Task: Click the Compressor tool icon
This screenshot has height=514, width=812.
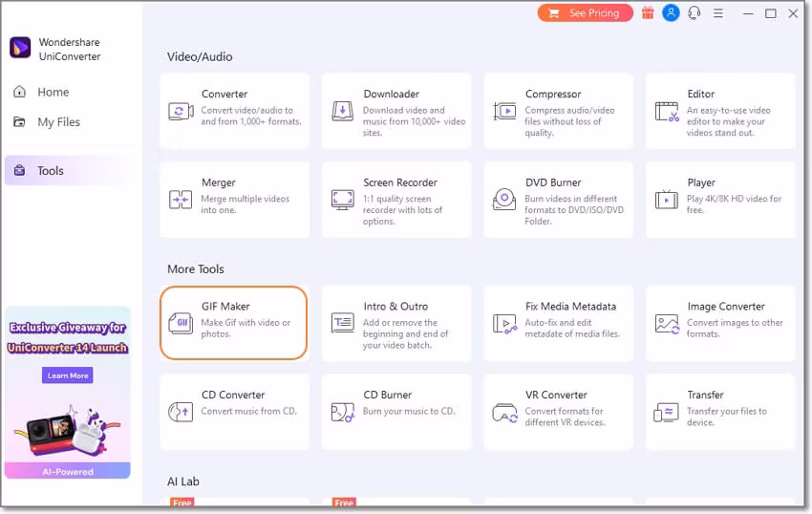Action: pyautogui.click(x=504, y=111)
